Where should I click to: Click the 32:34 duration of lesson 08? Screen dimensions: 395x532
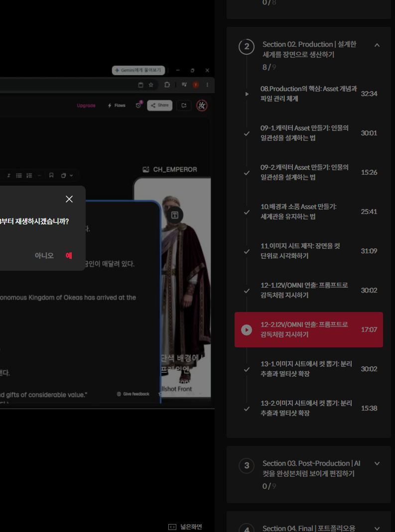pos(369,94)
